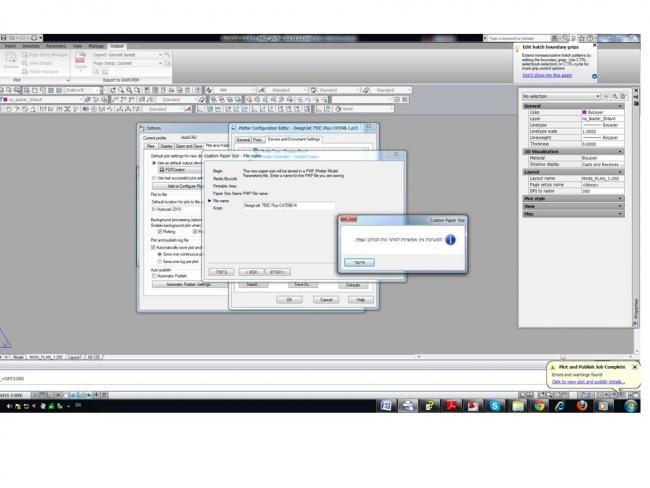Click the Adobe Reader taskbar icon
Viewport: 650px width, 488px height.
(450, 406)
